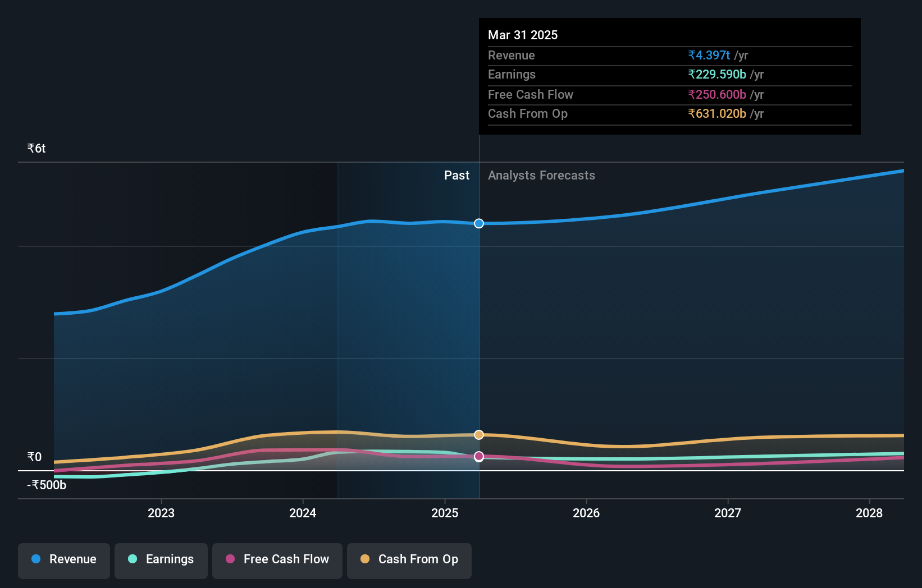Toggle the Free Cash Flow legend button
The height and width of the screenshot is (588, 922).
[x=277, y=561]
